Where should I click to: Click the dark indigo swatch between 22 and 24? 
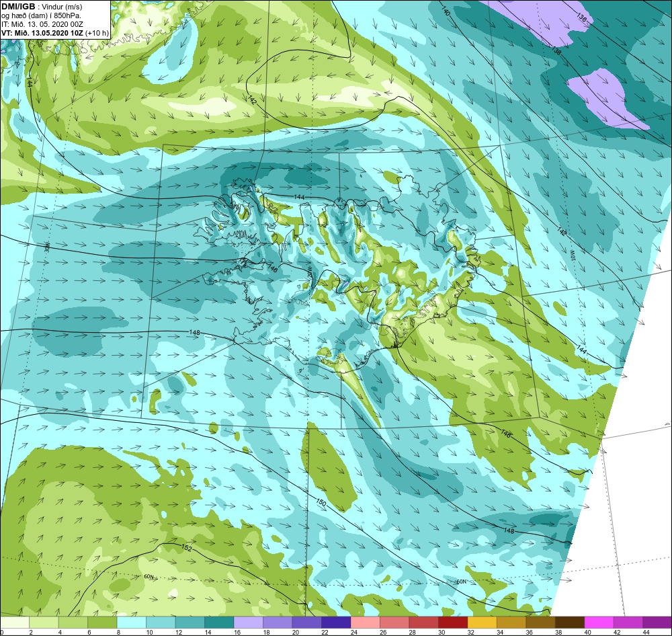335,623
